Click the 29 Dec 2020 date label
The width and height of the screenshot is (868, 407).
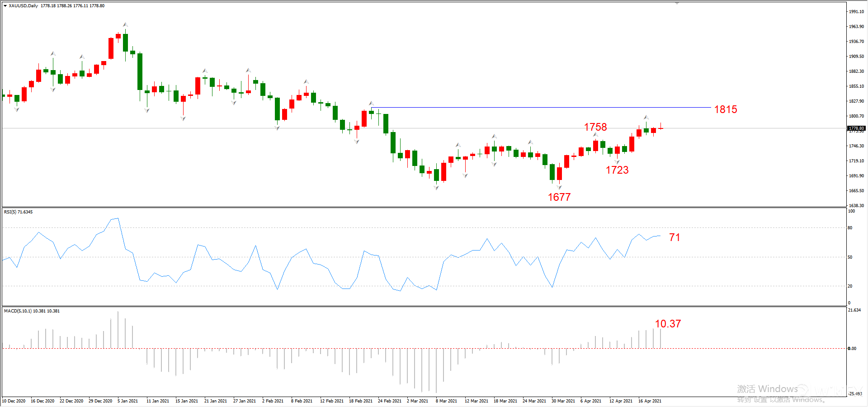(x=100, y=401)
